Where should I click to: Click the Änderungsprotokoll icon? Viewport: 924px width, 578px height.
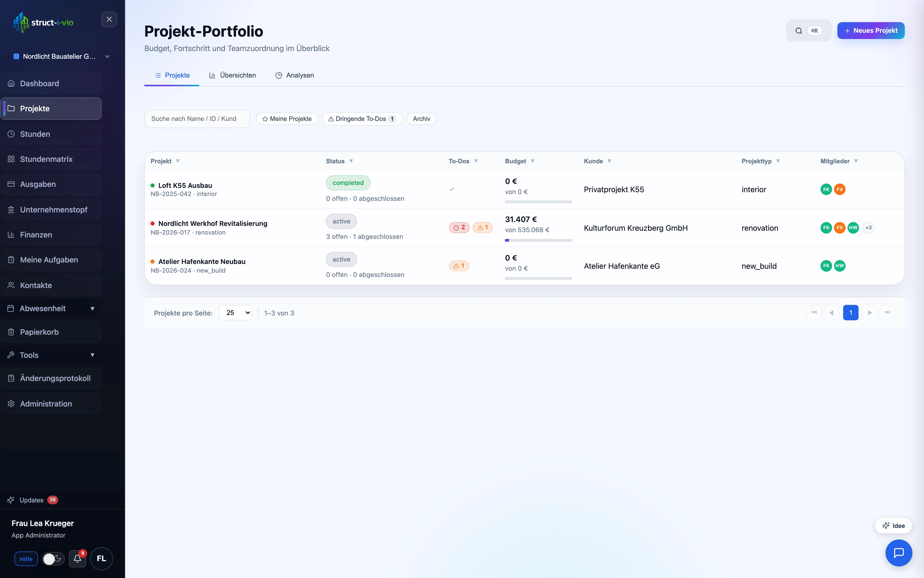11,378
